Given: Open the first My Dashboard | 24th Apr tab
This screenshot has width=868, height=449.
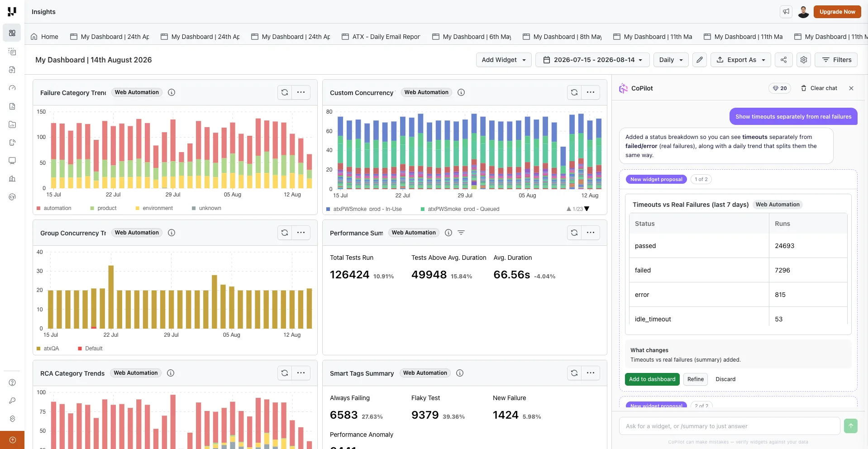Looking at the screenshot, I should tap(110, 37).
